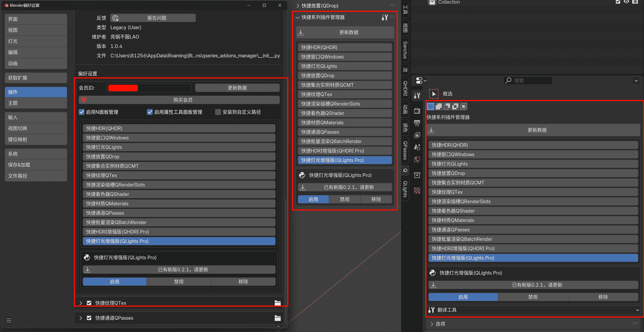Click the Blender logo in the Preferences title bar
The width and height of the screenshot is (644, 332).
pos(6,5)
